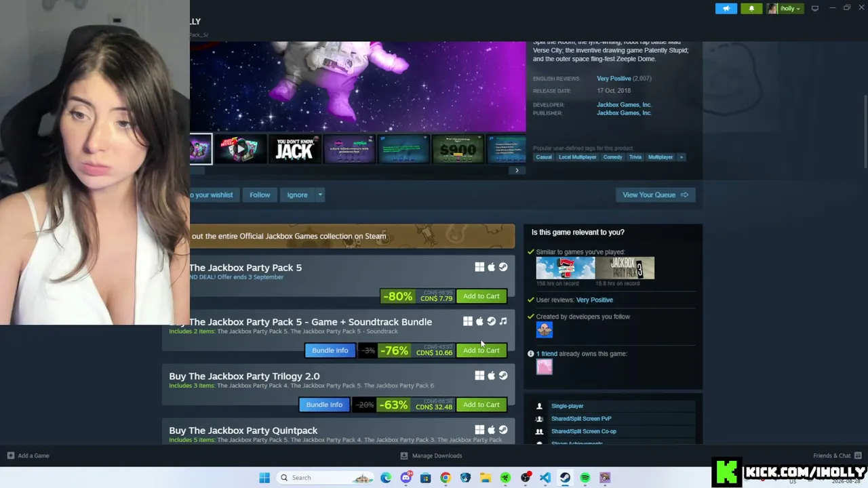Click the Apple icon on the Party Pack 5 row

click(x=492, y=267)
